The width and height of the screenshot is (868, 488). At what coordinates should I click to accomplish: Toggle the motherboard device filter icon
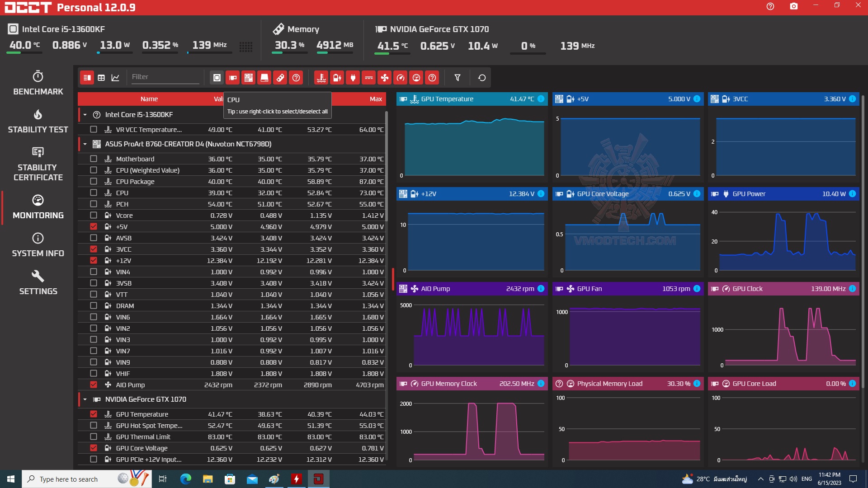pos(248,78)
